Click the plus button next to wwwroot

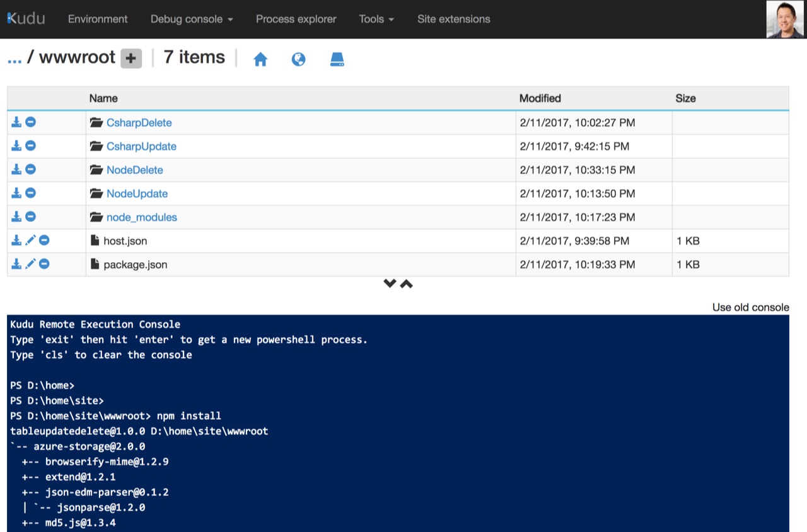[x=131, y=59]
